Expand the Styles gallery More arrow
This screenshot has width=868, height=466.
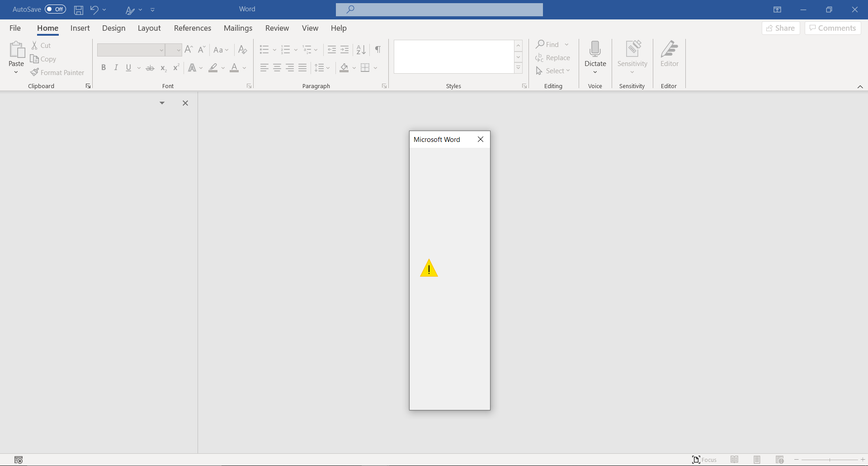519,68
